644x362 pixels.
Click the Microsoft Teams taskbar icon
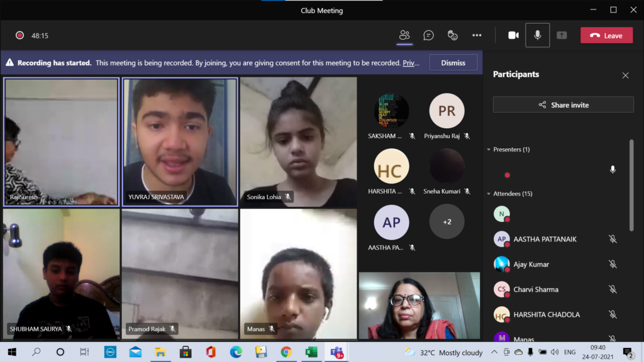coord(337,352)
